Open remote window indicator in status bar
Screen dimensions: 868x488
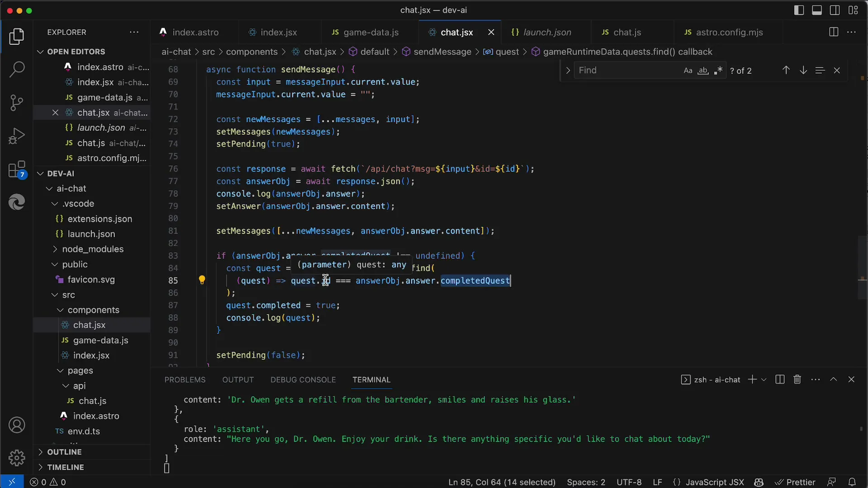click(12, 482)
